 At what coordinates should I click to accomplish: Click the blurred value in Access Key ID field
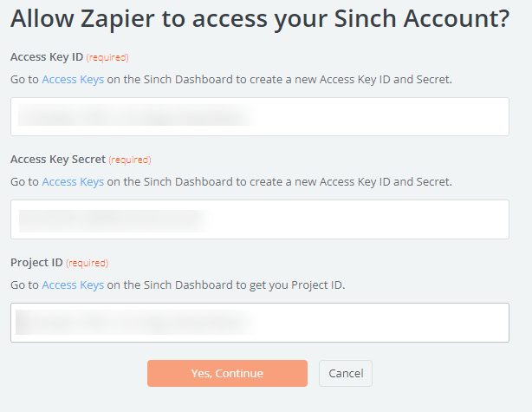pos(134,117)
